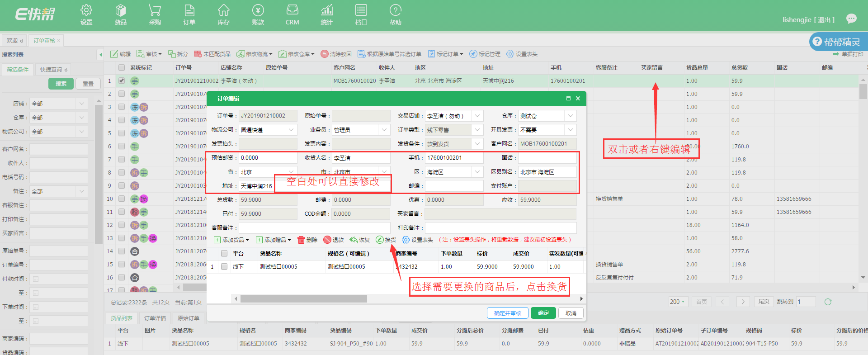Screen dimensions: 868x355
Task: Switch to the 原始订单 bottom tab
Action: [x=189, y=318]
